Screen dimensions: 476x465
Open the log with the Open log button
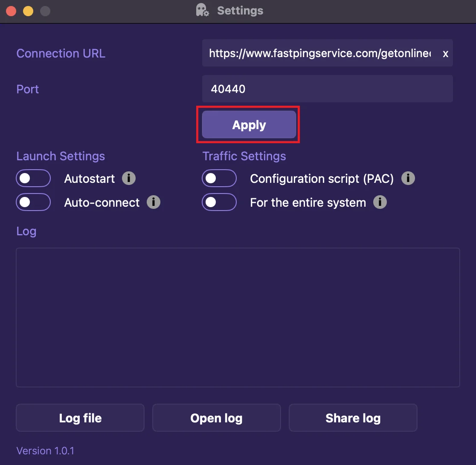pos(216,418)
